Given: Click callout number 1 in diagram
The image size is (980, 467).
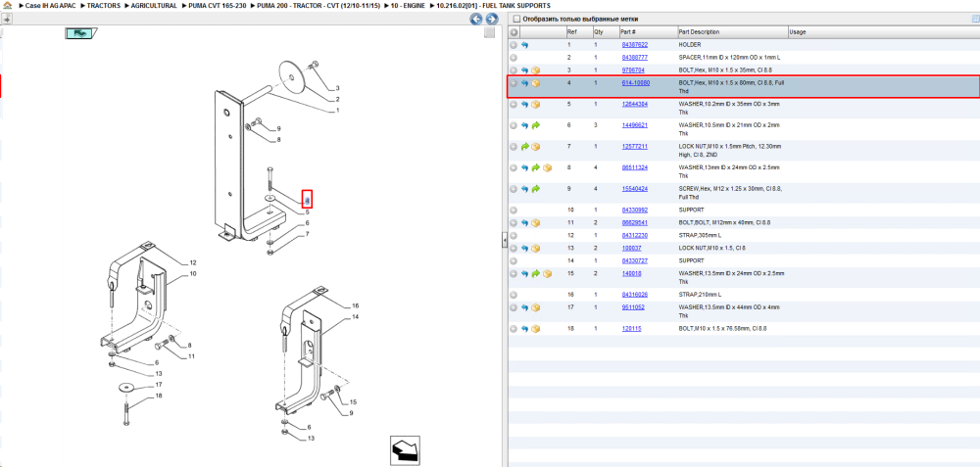Looking at the screenshot, I should pyautogui.click(x=338, y=111).
